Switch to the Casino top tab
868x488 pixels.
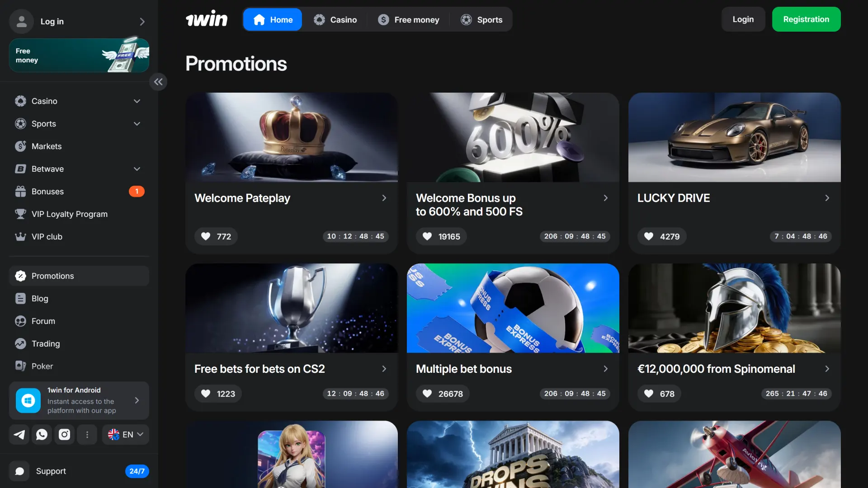[x=335, y=19]
